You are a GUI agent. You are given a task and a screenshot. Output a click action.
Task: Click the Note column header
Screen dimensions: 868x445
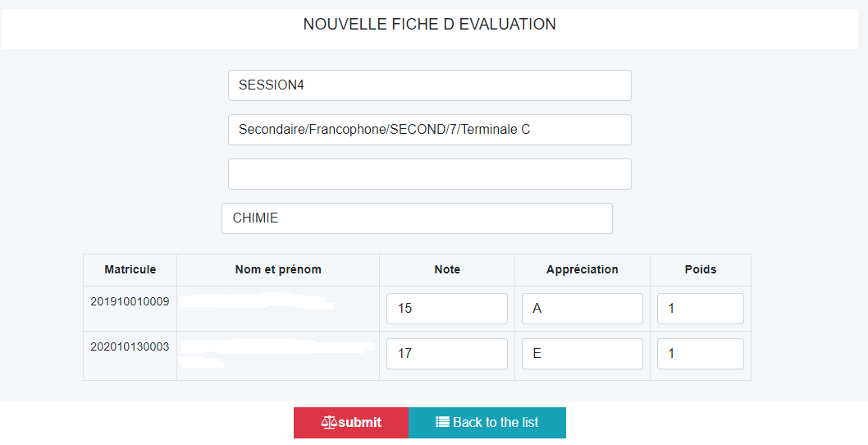pos(447,270)
